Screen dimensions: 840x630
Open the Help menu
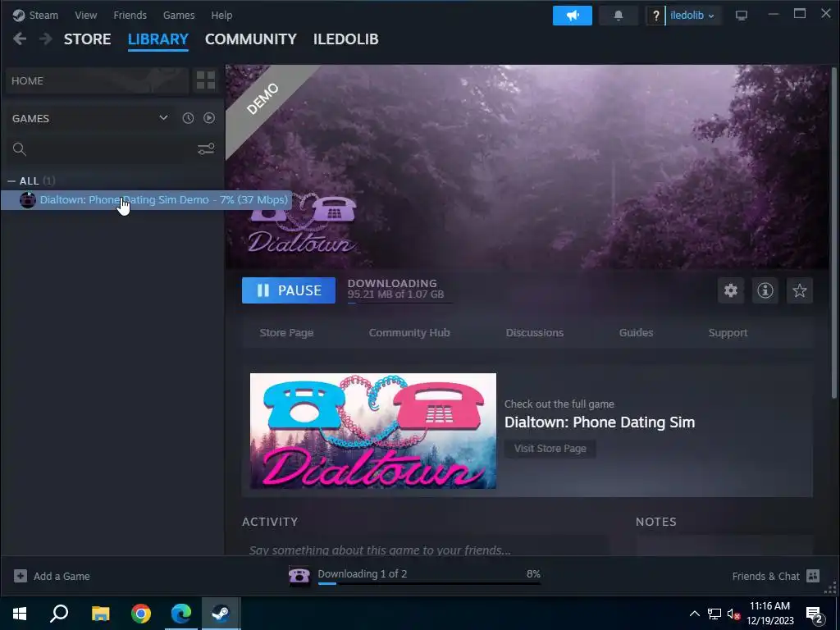[221, 15]
